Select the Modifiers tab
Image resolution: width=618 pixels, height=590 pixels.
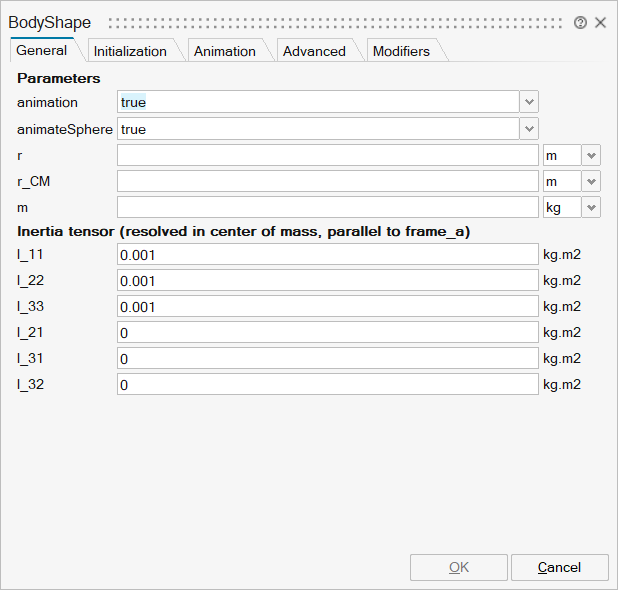401,51
